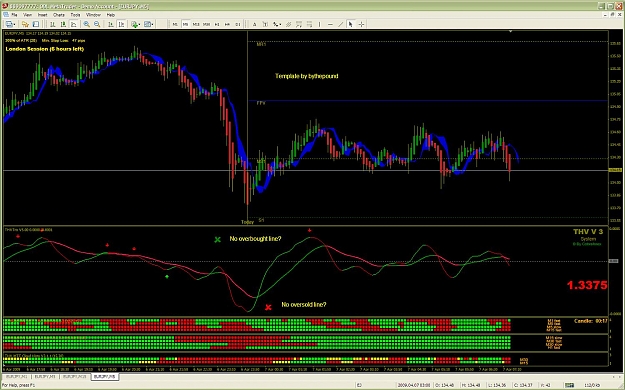This screenshot has height=390, width=625.
Task: Switch timeframe to M15
Action: point(196,24)
